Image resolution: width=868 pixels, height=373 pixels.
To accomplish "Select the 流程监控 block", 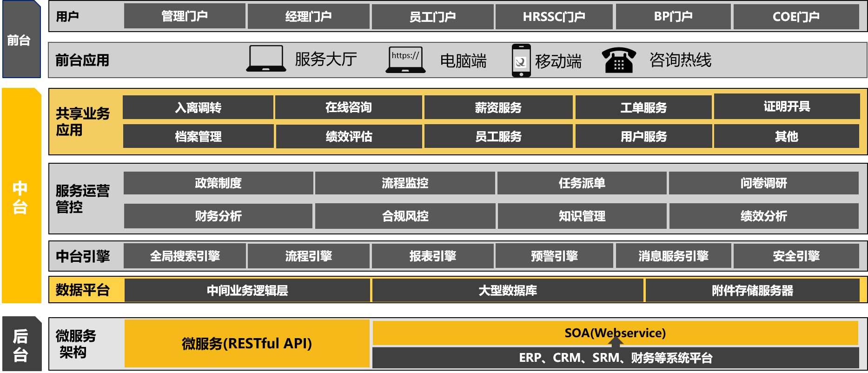I will click(x=405, y=183).
